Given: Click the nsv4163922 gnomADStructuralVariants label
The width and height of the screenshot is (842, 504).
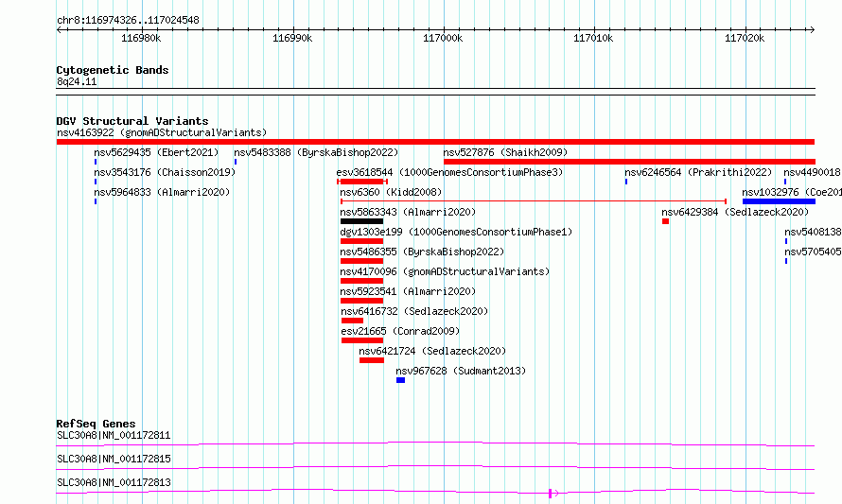Looking at the screenshot, I should coord(162,132).
